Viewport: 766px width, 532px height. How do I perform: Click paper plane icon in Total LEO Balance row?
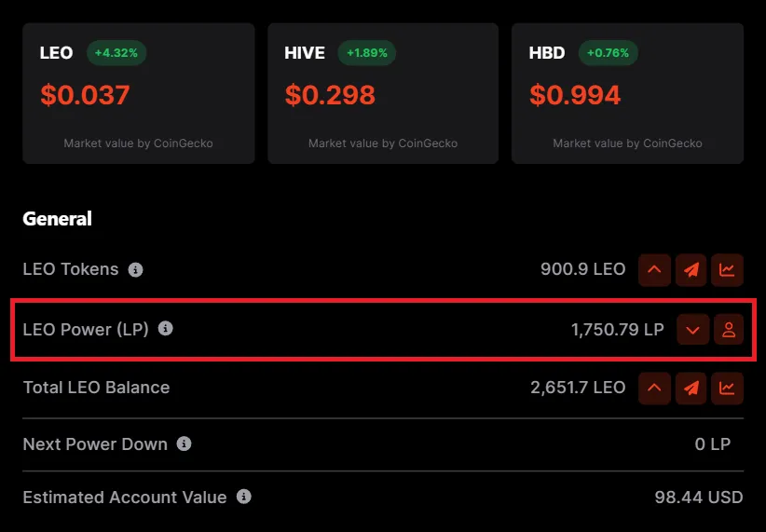[x=691, y=389]
